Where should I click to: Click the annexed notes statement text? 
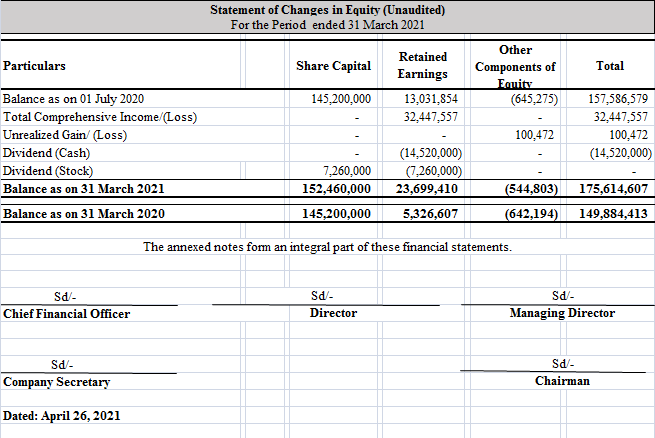point(327,247)
